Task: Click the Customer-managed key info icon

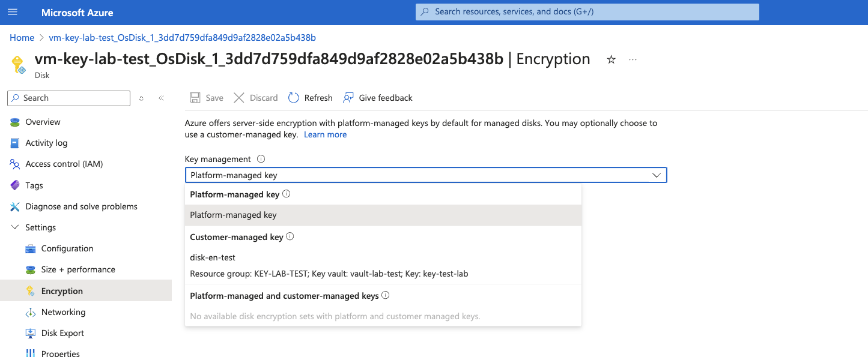Action: coord(290,236)
